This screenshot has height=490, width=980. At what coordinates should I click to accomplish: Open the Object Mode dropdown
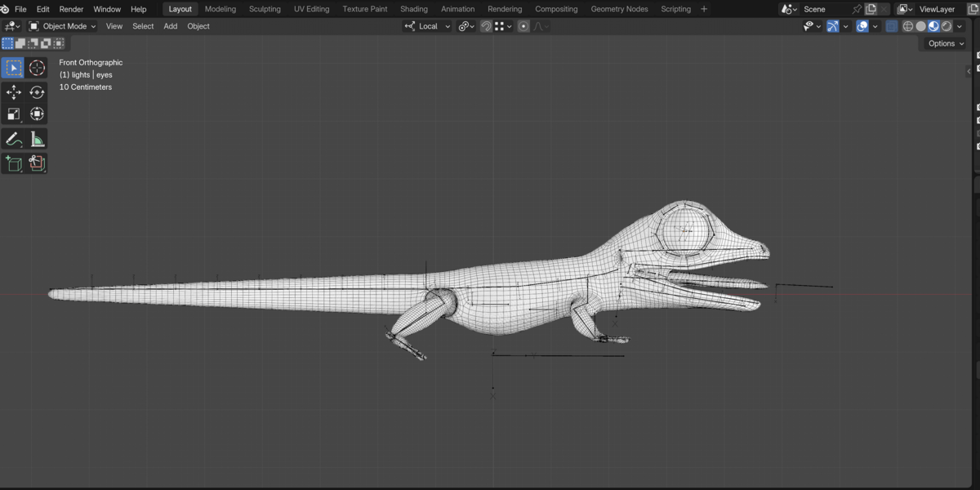tap(62, 26)
